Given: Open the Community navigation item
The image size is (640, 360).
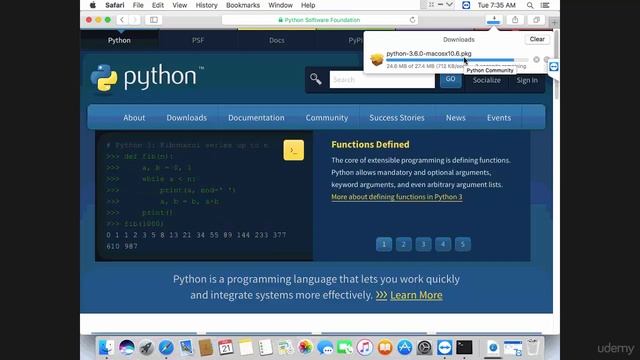Looking at the screenshot, I should pos(327,118).
